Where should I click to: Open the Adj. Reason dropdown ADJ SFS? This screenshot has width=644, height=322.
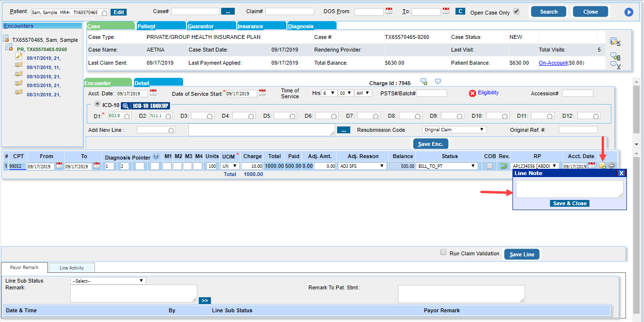click(x=363, y=166)
